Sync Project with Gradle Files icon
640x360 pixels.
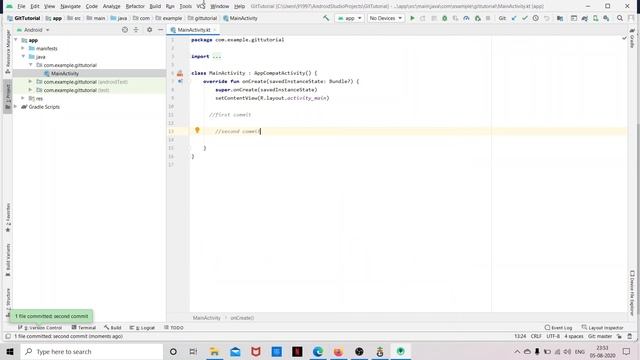coord(584,18)
